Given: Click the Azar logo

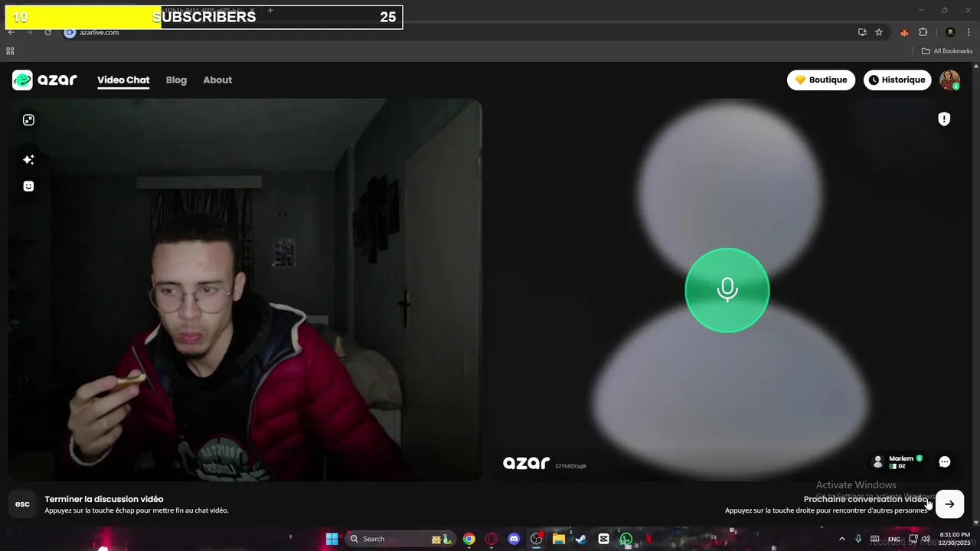Looking at the screenshot, I should (44, 80).
